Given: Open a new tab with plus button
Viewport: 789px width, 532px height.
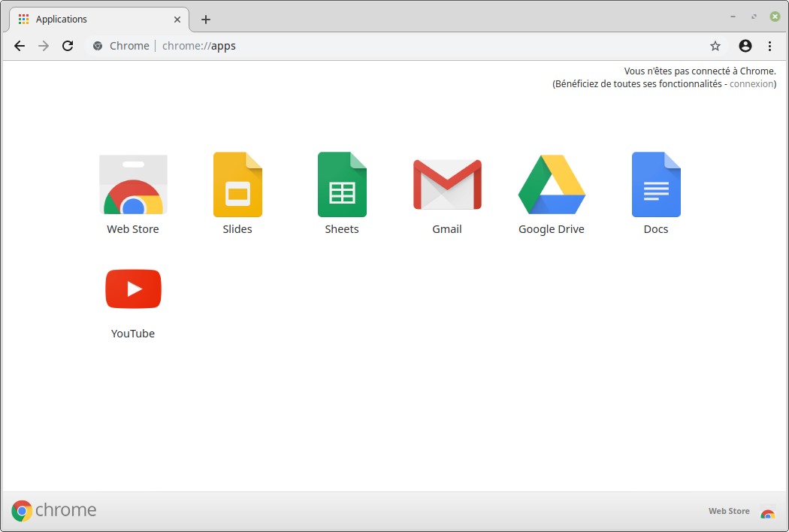Looking at the screenshot, I should (x=206, y=20).
